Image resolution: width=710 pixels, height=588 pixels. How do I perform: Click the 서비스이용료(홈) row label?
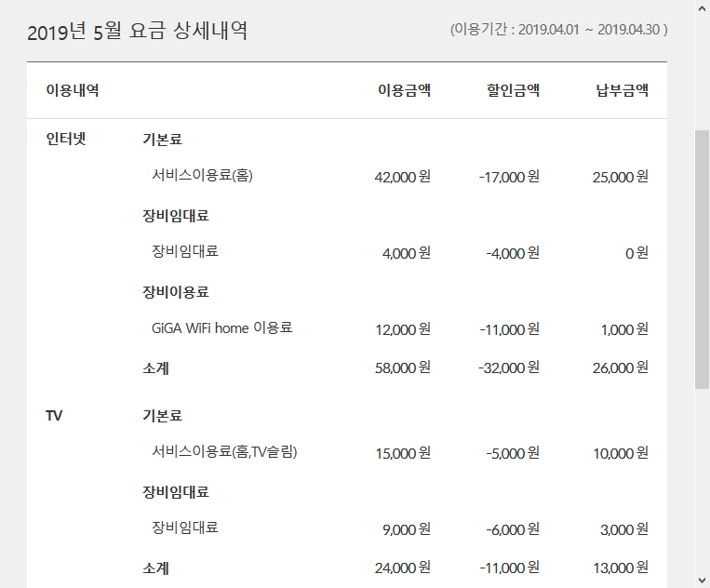pyautogui.click(x=202, y=175)
